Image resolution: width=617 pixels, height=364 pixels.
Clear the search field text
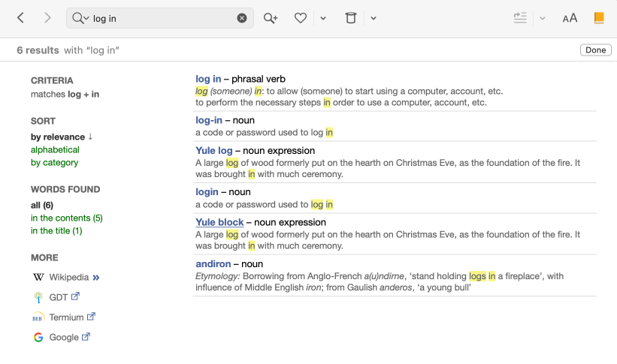pyautogui.click(x=242, y=18)
